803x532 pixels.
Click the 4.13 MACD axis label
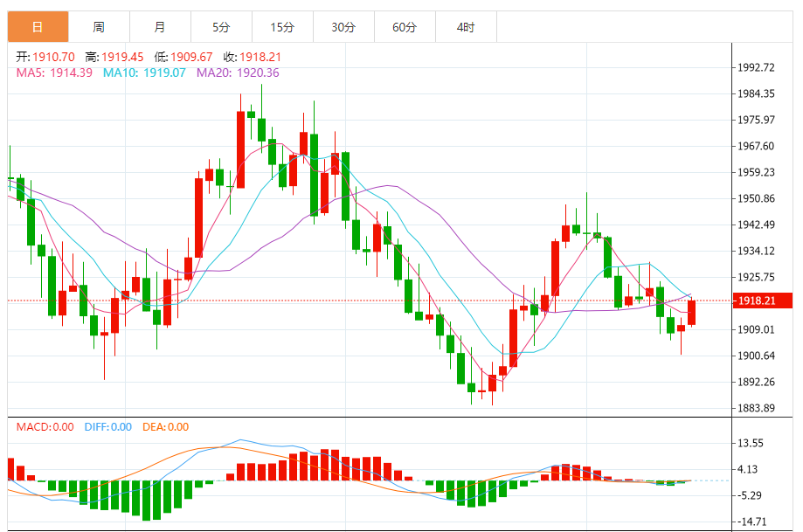[x=748, y=469]
